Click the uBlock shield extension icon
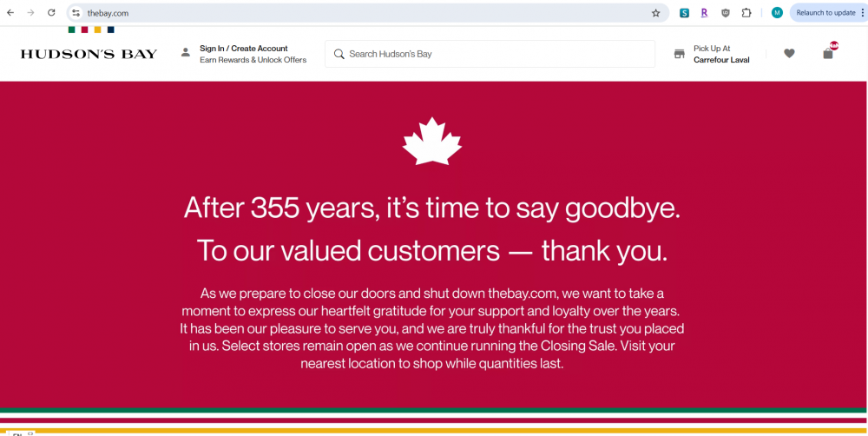 pos(726,13)
